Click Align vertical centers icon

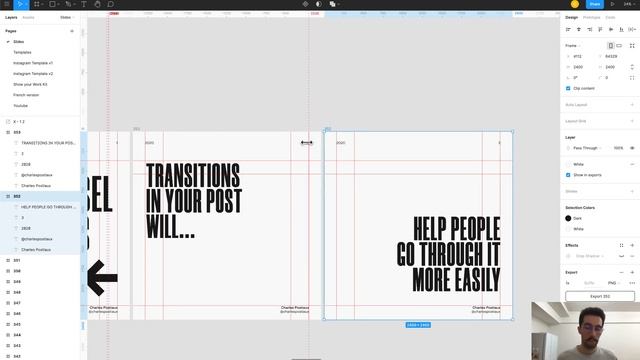611,29
